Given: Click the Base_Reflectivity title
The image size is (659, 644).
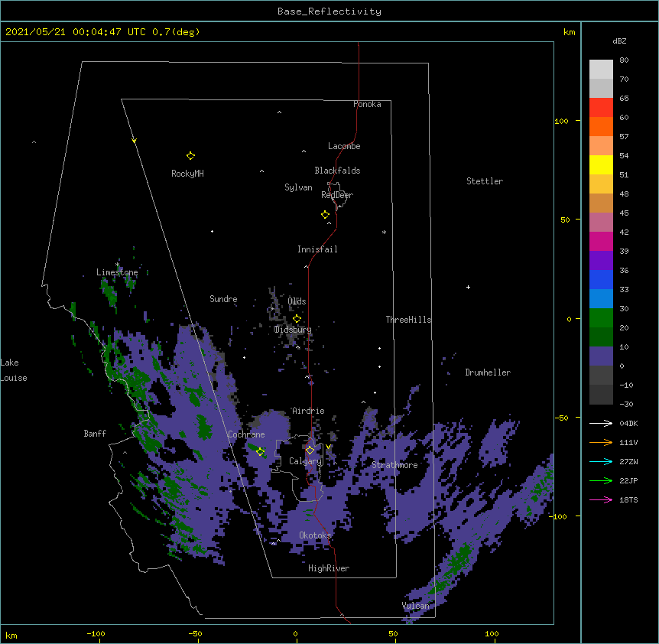Looking at the screenshot, I should pos(329,11).
